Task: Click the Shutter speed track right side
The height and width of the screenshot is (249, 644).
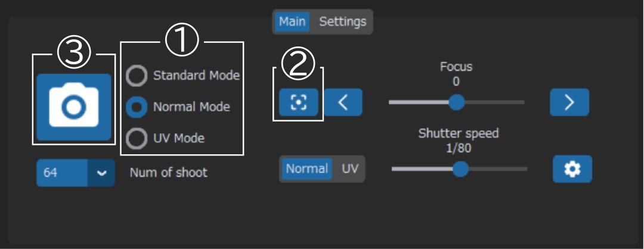Action: pos(498,169)
